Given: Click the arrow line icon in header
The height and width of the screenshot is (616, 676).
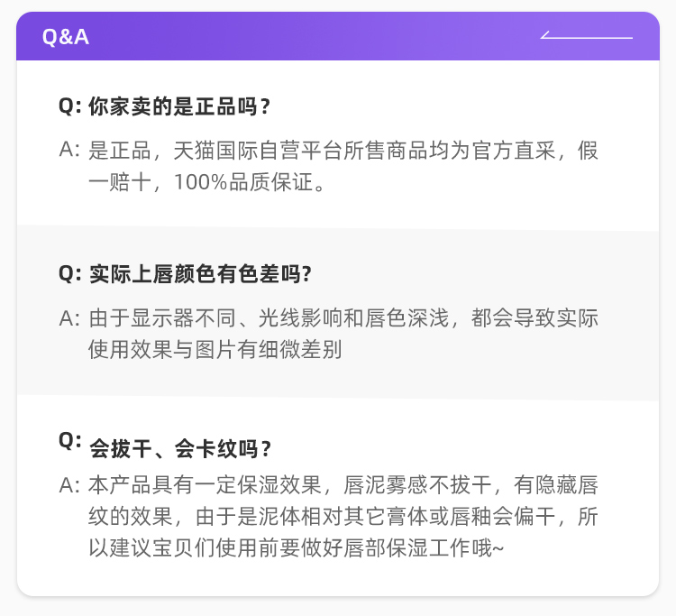Looking at the screenshot, I should [587, 35].
